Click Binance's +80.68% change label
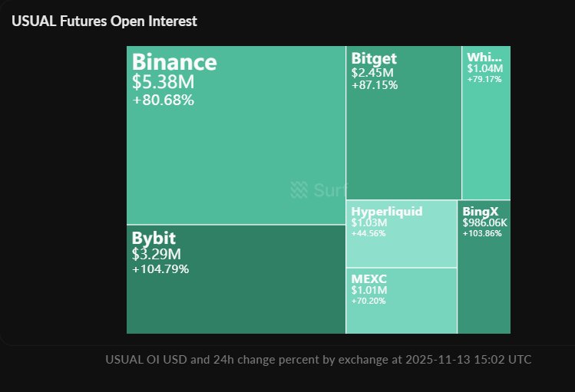This screenshot has height=392, width=575. [163, 100]
